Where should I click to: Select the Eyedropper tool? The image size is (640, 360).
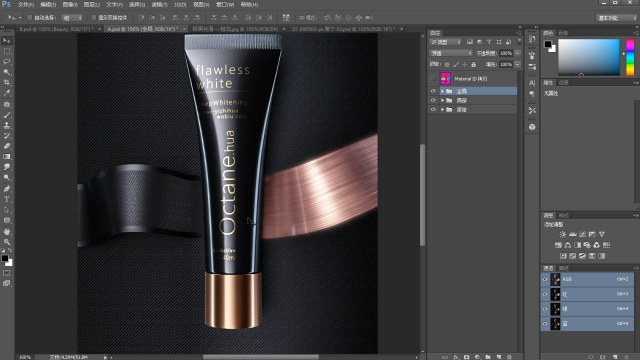pos(7,93)
